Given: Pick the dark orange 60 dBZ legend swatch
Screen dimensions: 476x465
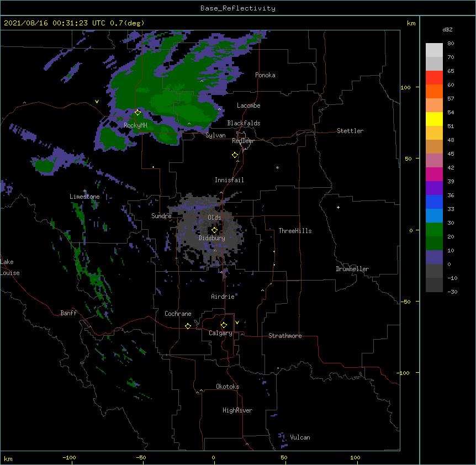Looking at the screenshot, I should pos(434,91).
